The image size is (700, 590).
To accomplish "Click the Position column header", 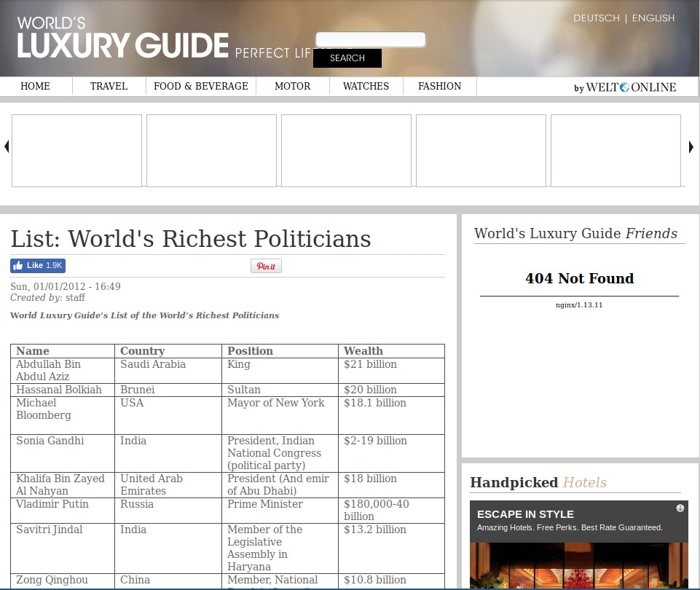I will coord(280,351).
